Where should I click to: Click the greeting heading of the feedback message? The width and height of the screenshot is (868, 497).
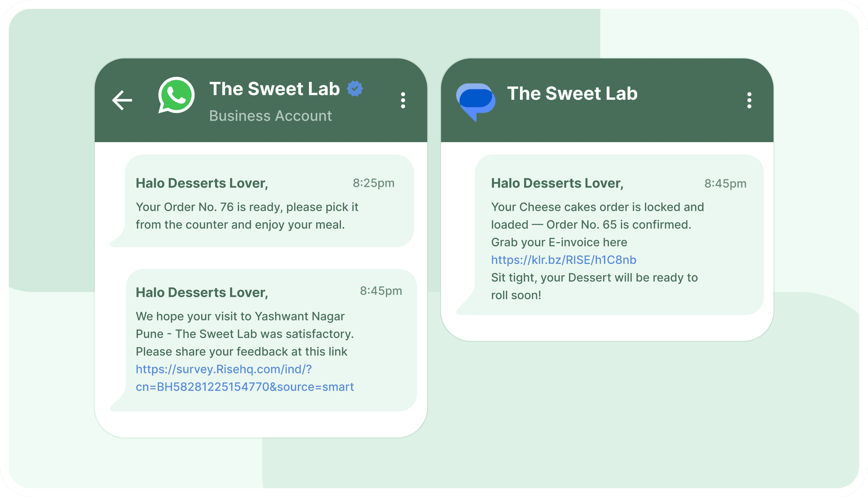coord(202,293)
